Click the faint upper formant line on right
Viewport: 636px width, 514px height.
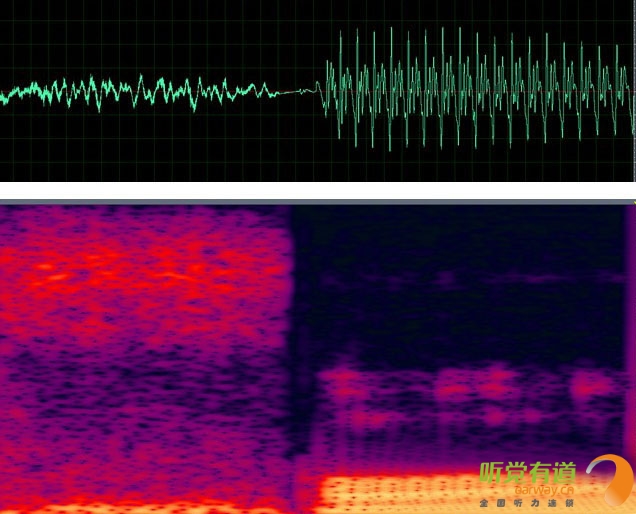click(450, 281)
